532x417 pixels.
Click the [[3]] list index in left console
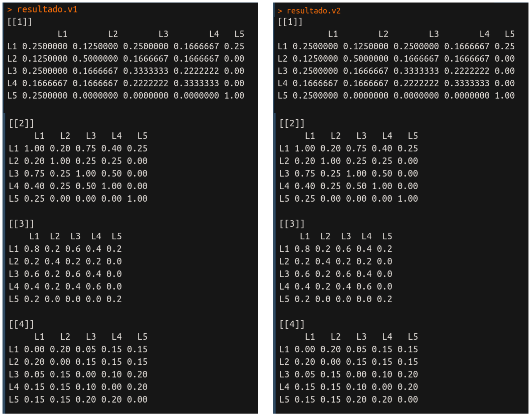[x=21, y=224]
